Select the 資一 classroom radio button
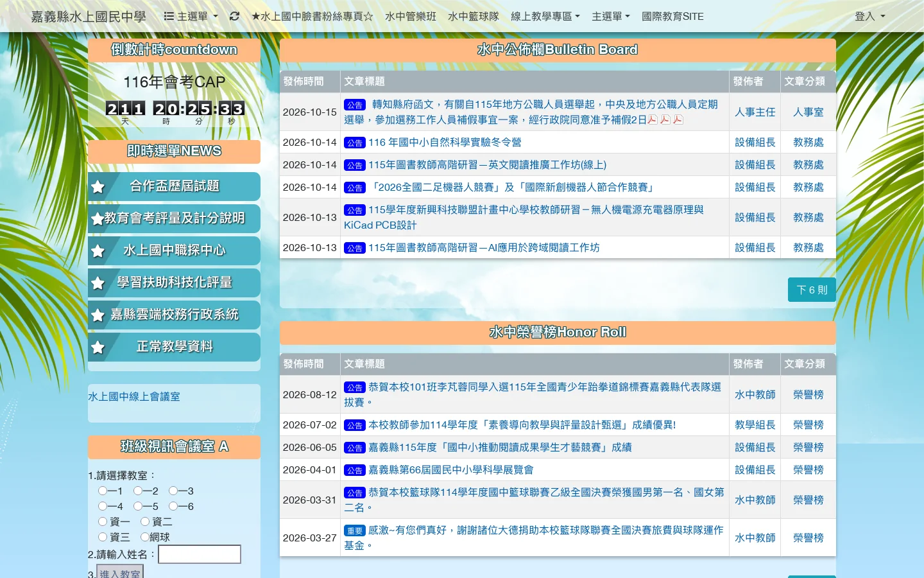 [103, 521]
